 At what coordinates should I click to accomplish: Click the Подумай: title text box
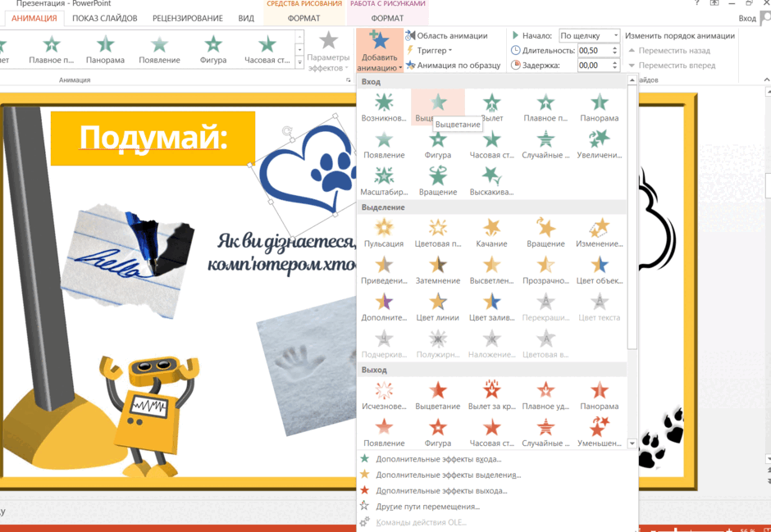[x=153, y=138]
